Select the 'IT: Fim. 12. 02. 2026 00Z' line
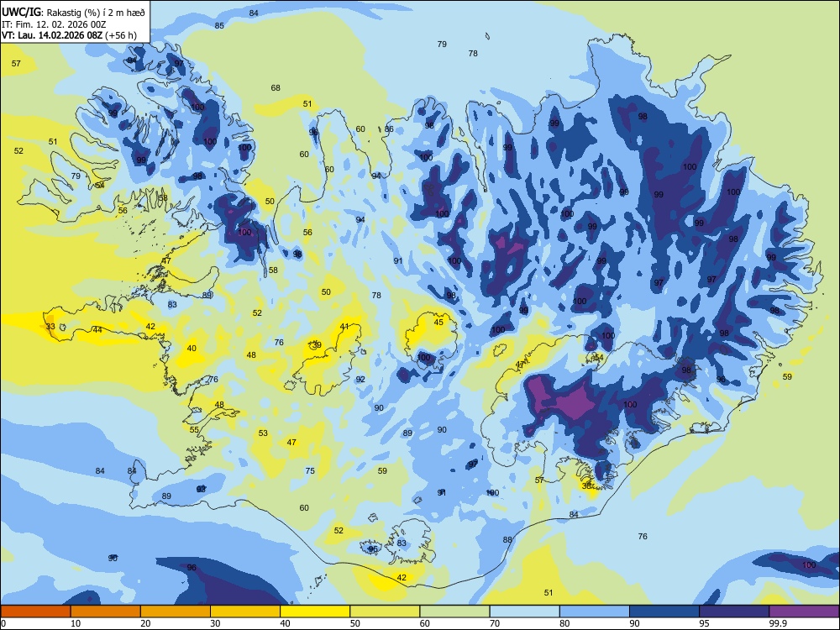 coord(54,24)
